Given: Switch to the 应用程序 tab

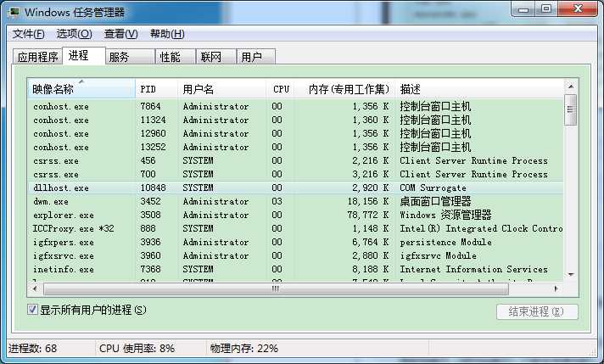Looking at the screenshot, I should pos(37,57).
